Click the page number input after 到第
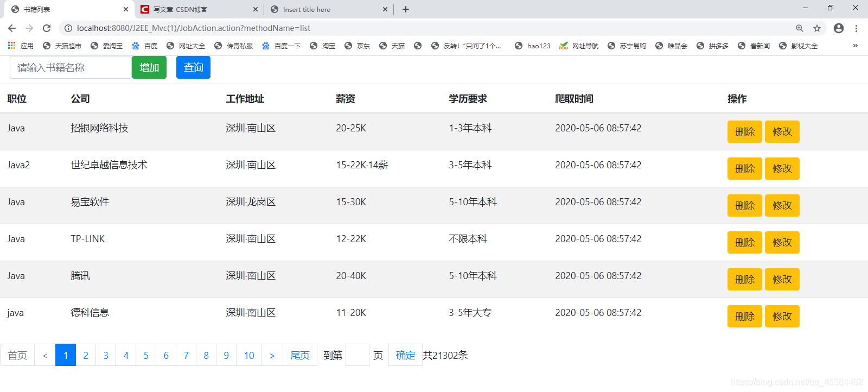 point(358,355)
